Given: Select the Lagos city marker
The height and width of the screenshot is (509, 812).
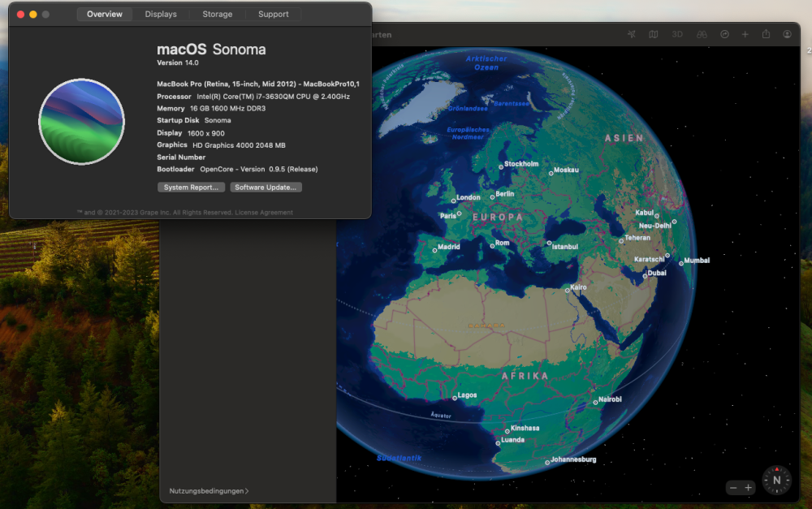Looking at the screenshot, I should pyautogui.click(x=455, y=399).
